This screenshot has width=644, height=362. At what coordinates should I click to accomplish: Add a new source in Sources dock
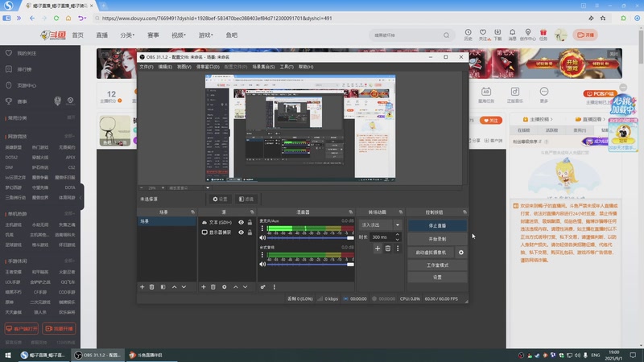point(204,287)
